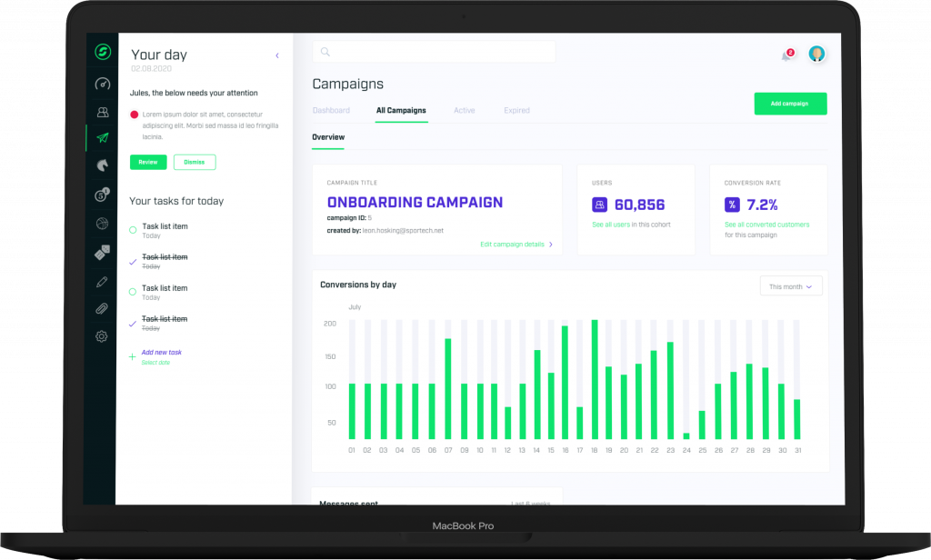The image size is (931, 560).
Task: Click the user avatar in top right
Action: click(816, 55)
